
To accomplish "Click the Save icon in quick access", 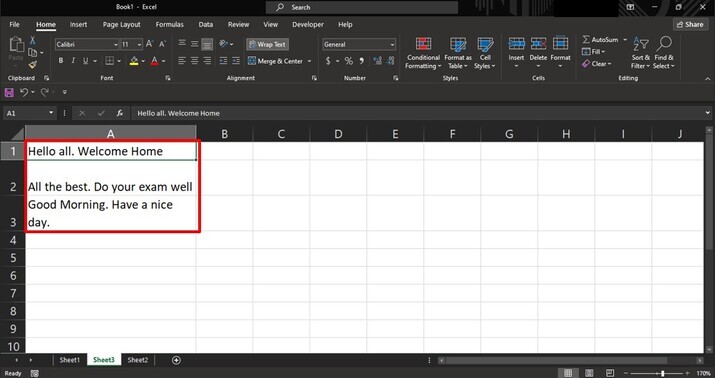I will (x=9, y=93).
